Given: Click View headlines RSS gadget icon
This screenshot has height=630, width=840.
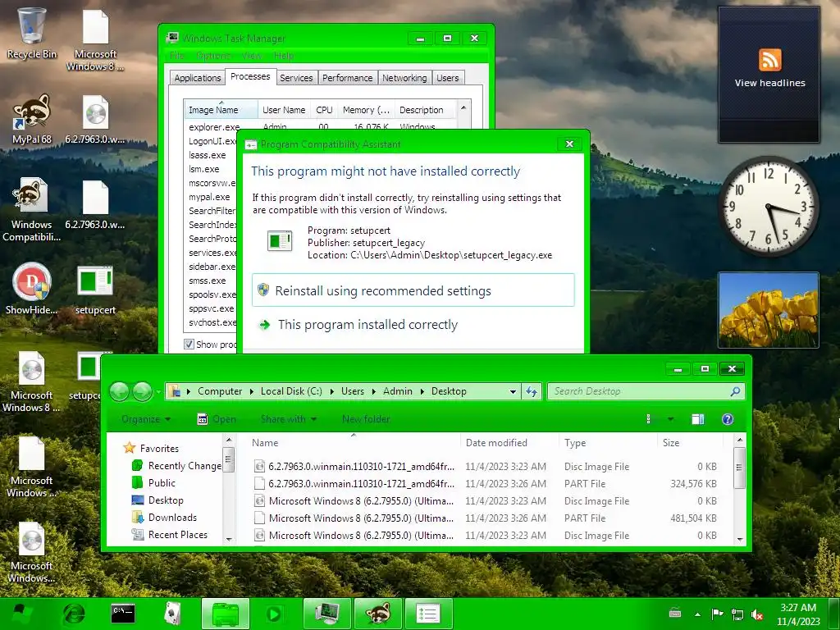Looking at the screenshot, I should click(x=769, y=59).
